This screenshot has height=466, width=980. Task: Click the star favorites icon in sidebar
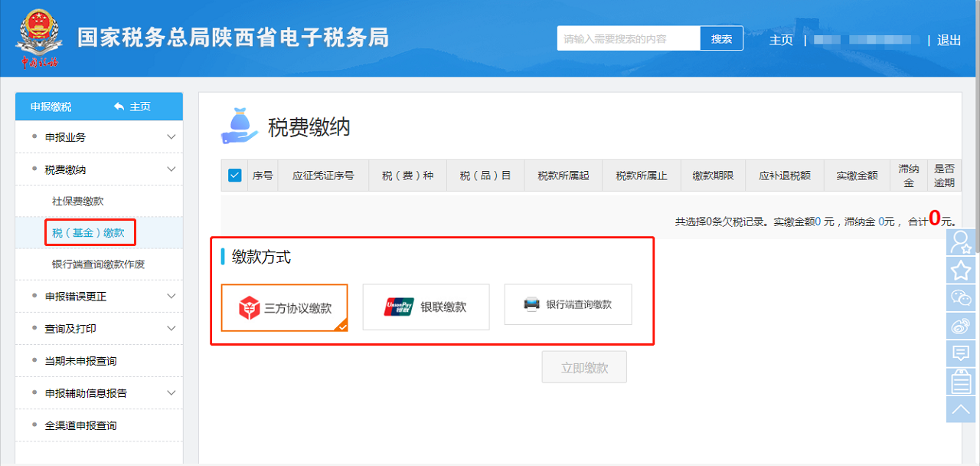pos(961,270)
